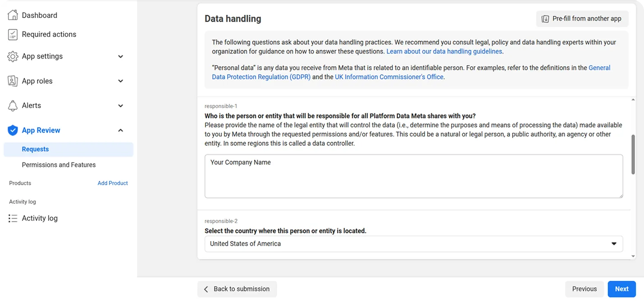Screen dimensions: 644x301
Task: Go back with the Previous button
Action: [585, 289]
